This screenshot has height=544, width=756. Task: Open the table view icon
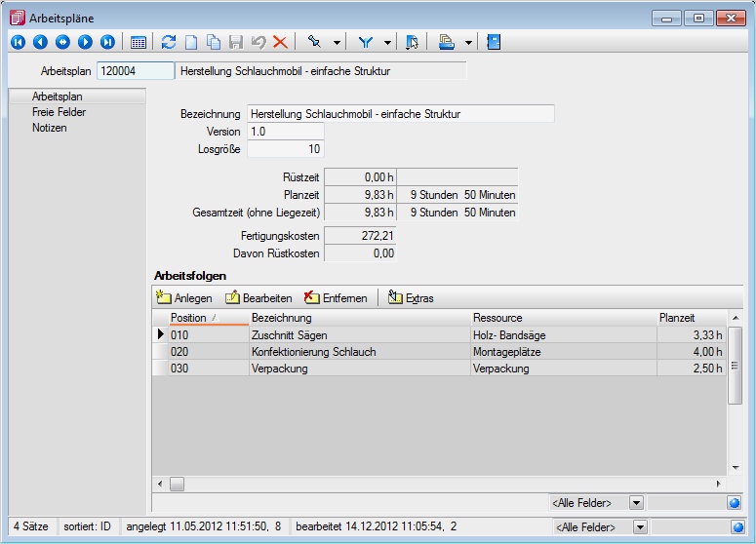139,42
